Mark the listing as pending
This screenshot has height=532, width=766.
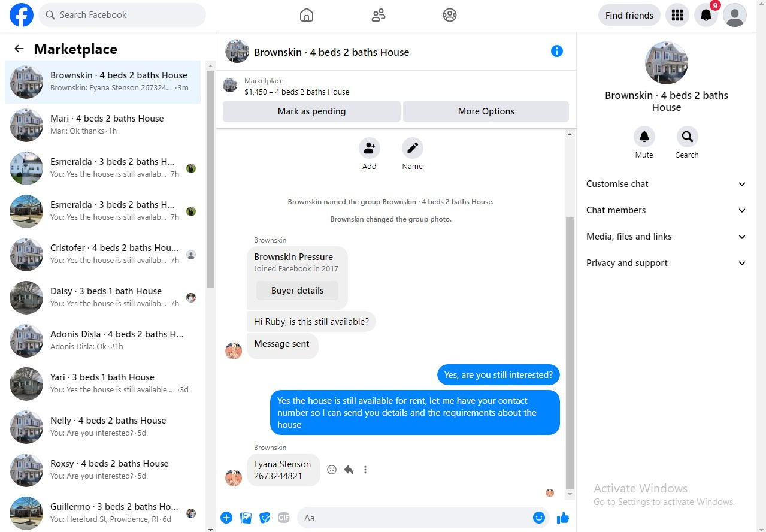pyautogui.click(x=311, y=111)
